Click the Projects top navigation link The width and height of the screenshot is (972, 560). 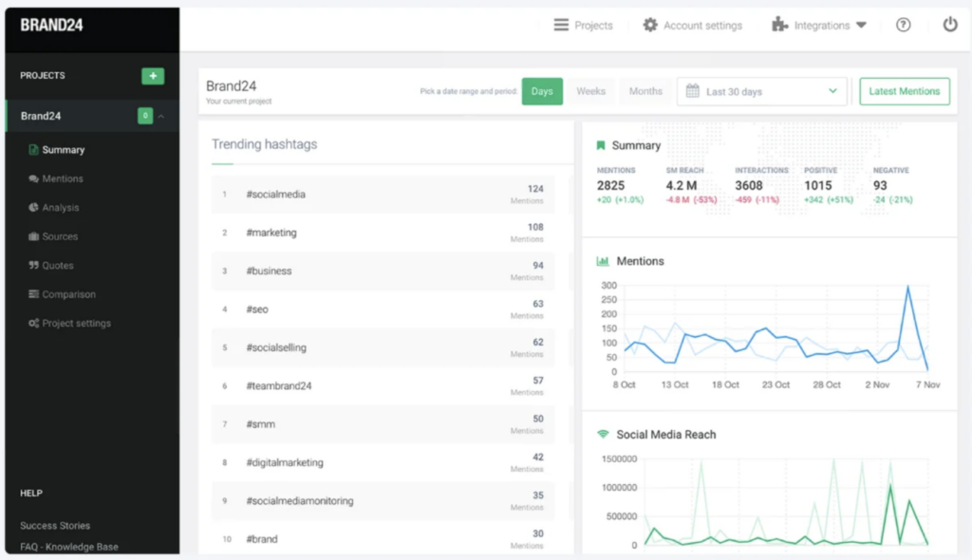click(x=592, y=26)
